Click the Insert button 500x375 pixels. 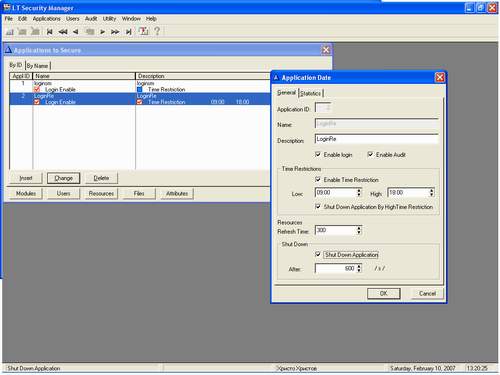point(26,178)
